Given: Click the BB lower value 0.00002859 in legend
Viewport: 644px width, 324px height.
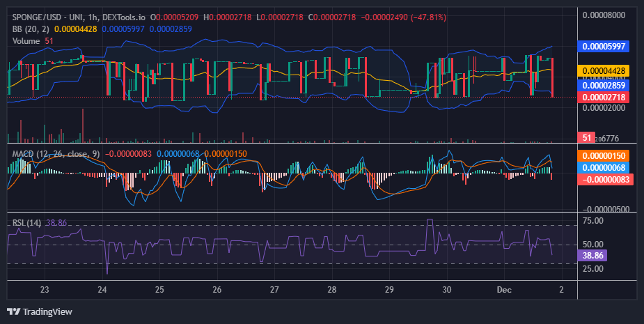Looking at the screenshot, I should pos(171,29).
